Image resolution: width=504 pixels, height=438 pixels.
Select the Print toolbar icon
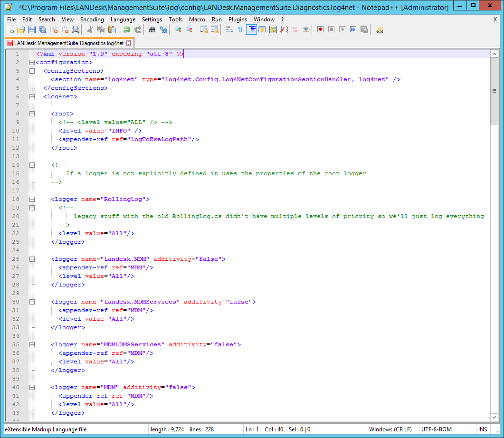pos(75,29)
